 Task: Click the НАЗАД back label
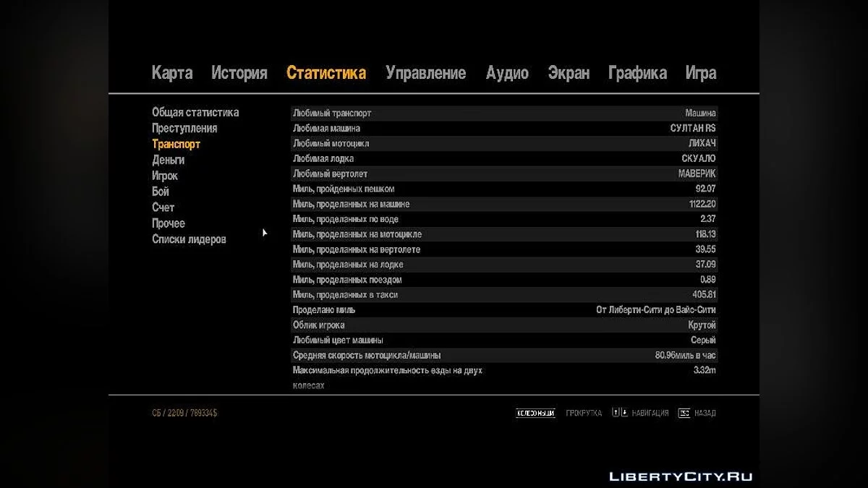[x=705, y=413]
